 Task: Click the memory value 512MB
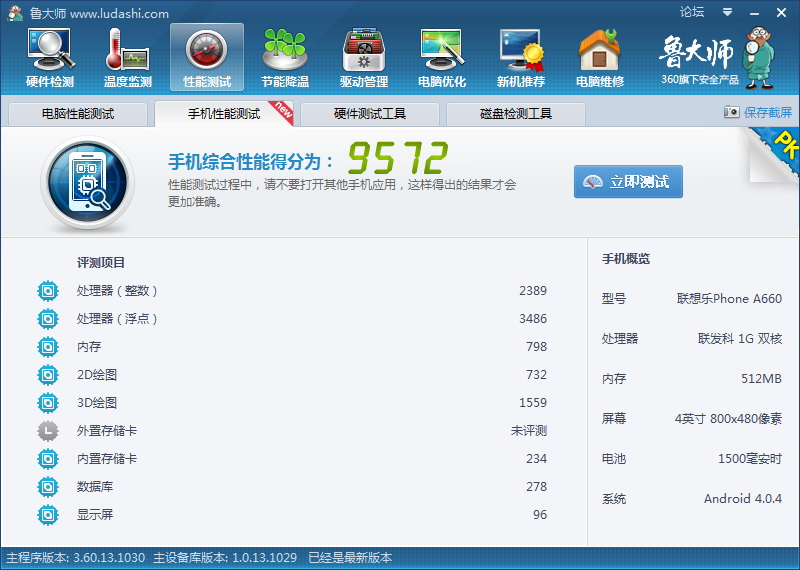click(x=761, y=379)
